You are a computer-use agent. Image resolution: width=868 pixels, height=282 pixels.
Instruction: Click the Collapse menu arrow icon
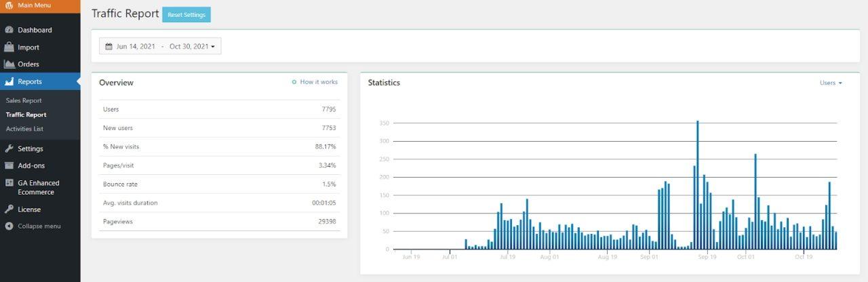coord(9,226)
